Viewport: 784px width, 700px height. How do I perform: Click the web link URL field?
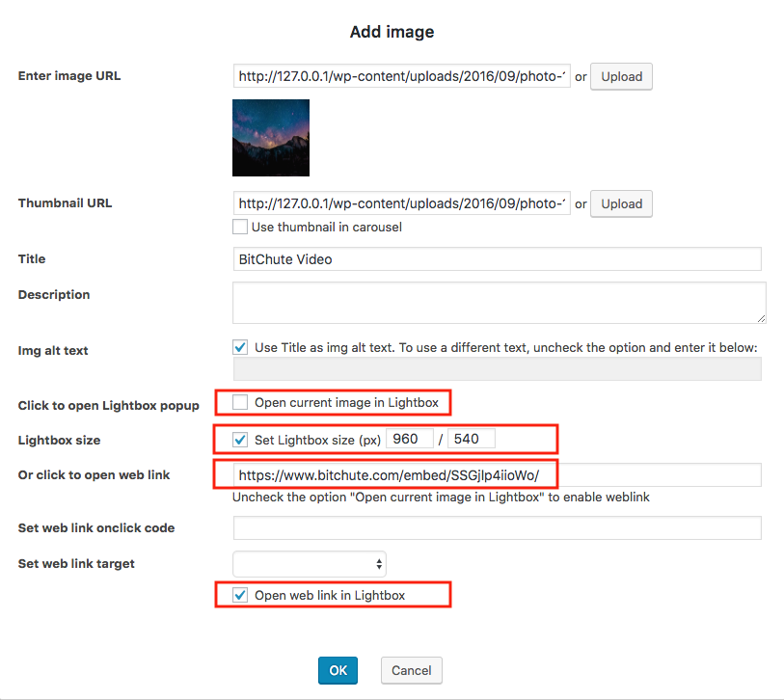click(x=497, y=475)
